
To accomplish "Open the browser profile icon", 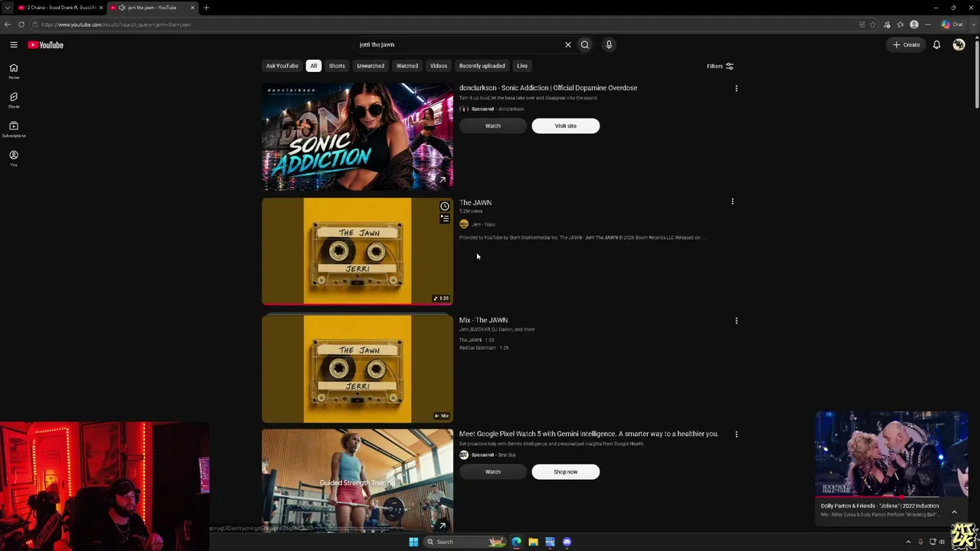I will pyautogui.click(x=914, y=24).
